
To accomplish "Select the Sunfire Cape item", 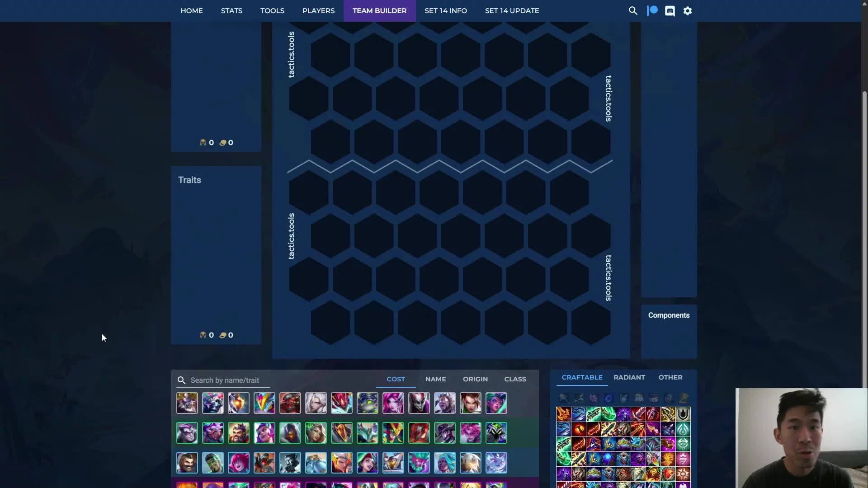I will tap(653, 474).
